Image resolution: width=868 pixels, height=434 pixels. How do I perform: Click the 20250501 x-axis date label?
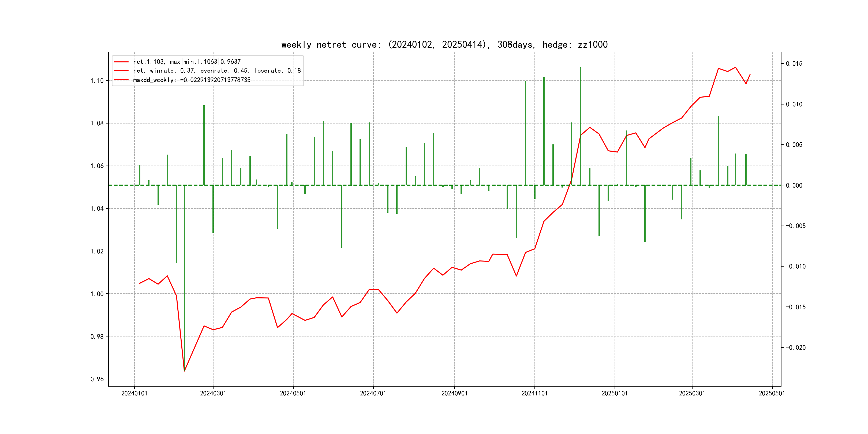point(772,393)
